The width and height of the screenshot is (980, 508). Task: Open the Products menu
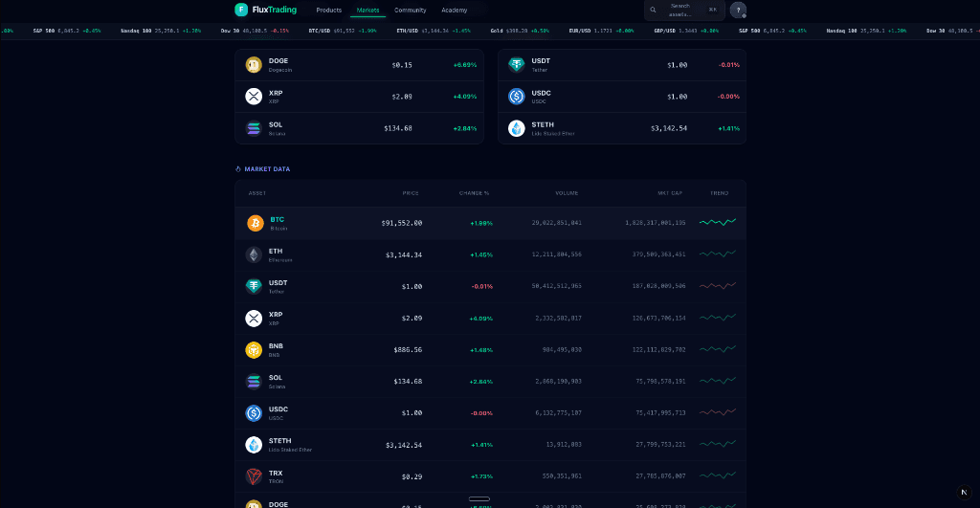click(x=328, y=11)
